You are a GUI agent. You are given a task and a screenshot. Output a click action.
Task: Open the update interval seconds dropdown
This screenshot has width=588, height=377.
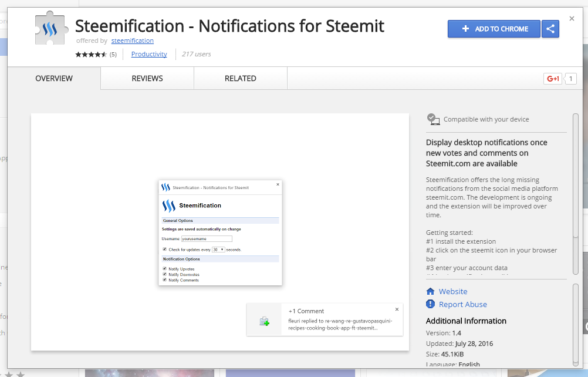218,250
